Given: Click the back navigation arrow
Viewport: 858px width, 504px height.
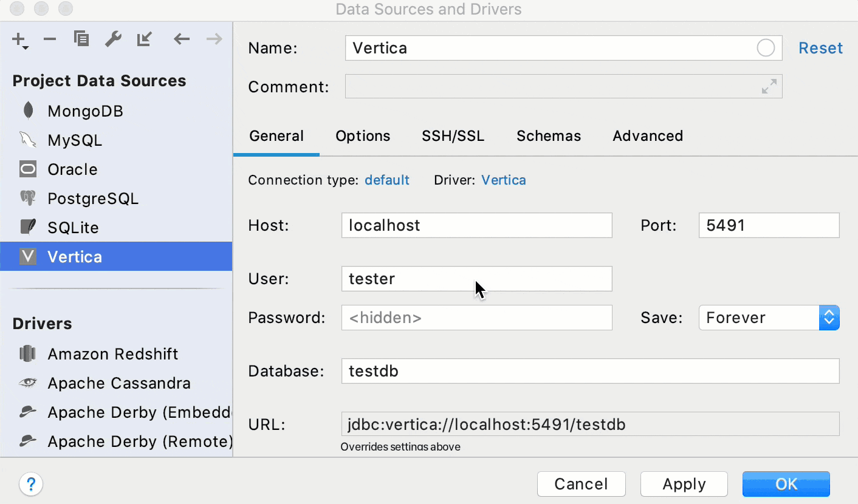Looking at the screenshot, I should (x=181, y=38).
